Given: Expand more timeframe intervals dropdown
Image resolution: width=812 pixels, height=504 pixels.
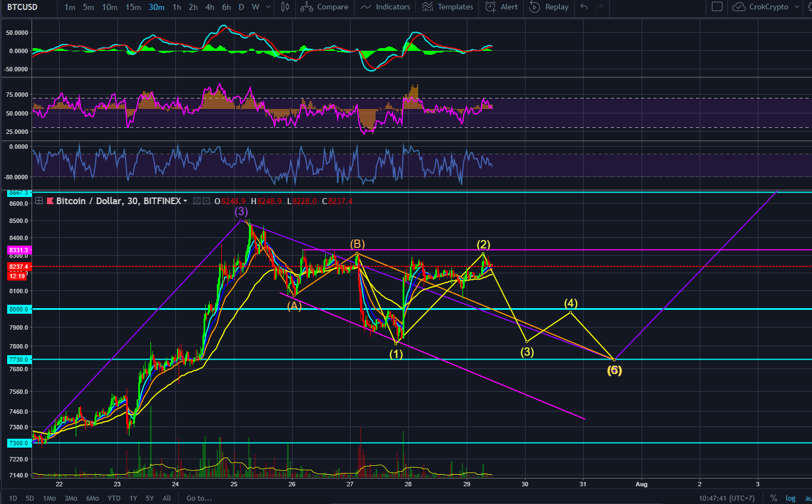Looking at the screenshot, I should point(268,7).
